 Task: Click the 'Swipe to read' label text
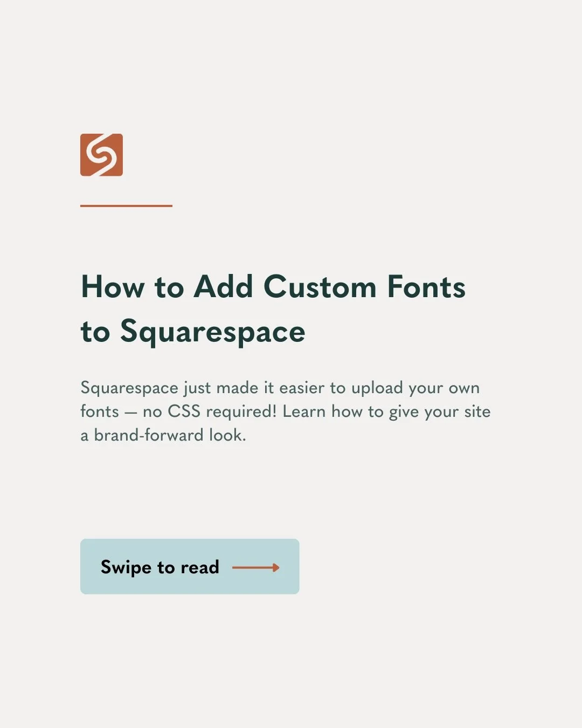tap(160, 567)
